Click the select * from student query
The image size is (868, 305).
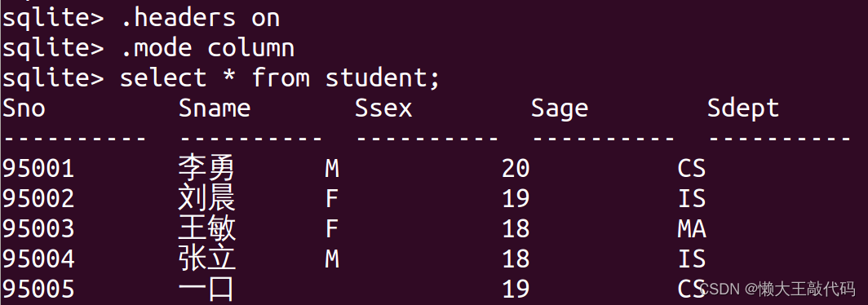tap(280, 78)
